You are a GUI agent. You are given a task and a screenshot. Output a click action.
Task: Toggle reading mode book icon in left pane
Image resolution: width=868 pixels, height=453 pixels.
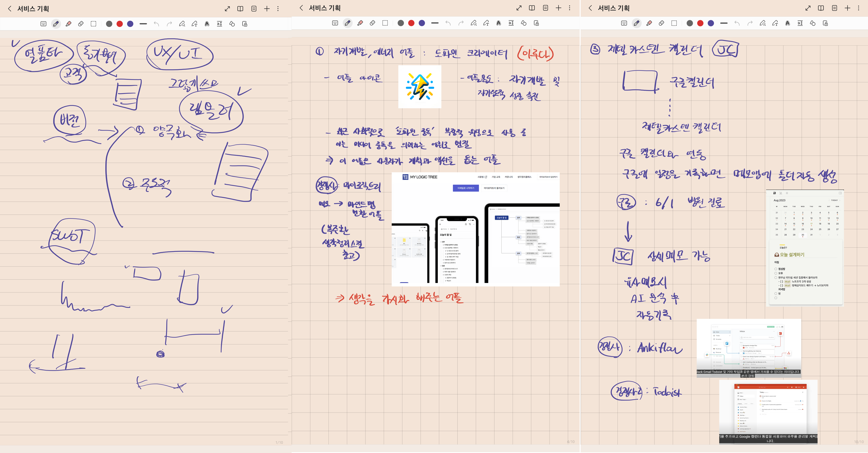pos(240,9)
